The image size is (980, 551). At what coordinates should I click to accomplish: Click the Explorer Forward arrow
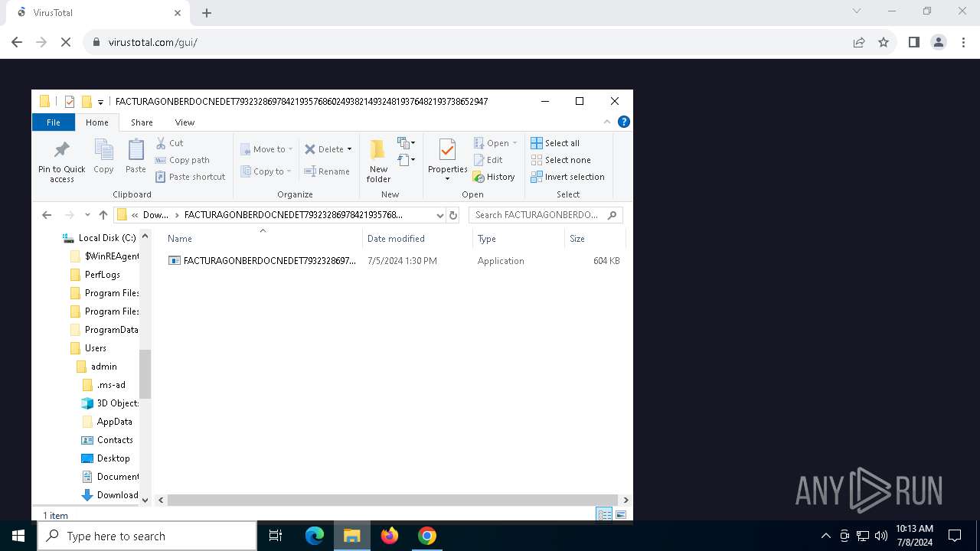point(70,215)
